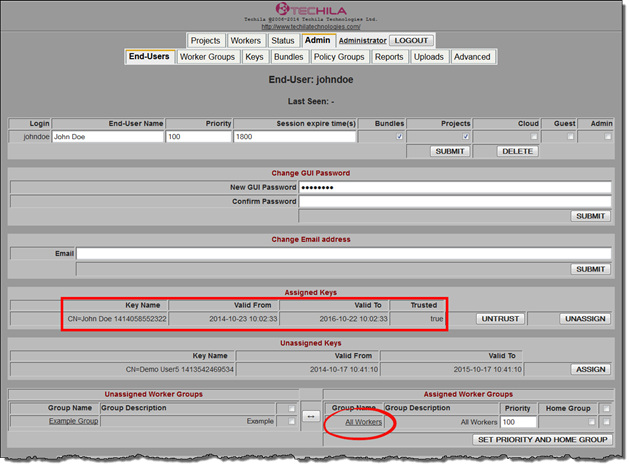This screenshot has height=467, width=630.
Task: Open the Uploads tab
Action: pyautogui.click(x=429, y=57)
